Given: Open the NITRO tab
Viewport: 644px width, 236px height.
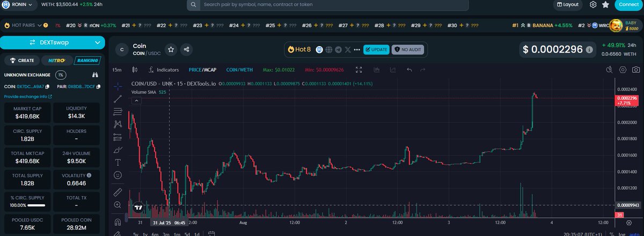Looking at the screenshot, I should click(56, 61).
